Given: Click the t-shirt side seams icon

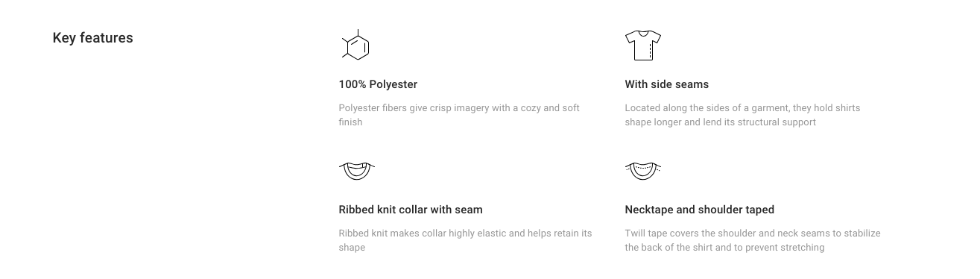Looking at the screenshot, I should tap(643, 46).
